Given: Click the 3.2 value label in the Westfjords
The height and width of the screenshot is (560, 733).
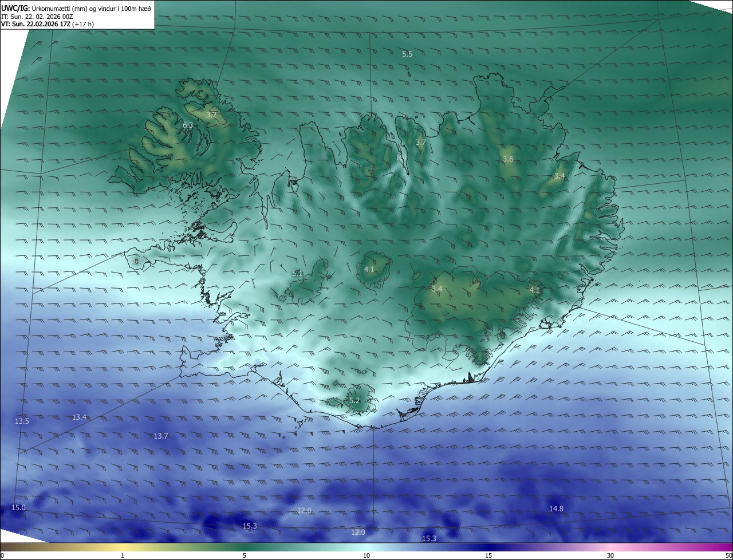Looking at the screenshot, I should click(211, 115).
